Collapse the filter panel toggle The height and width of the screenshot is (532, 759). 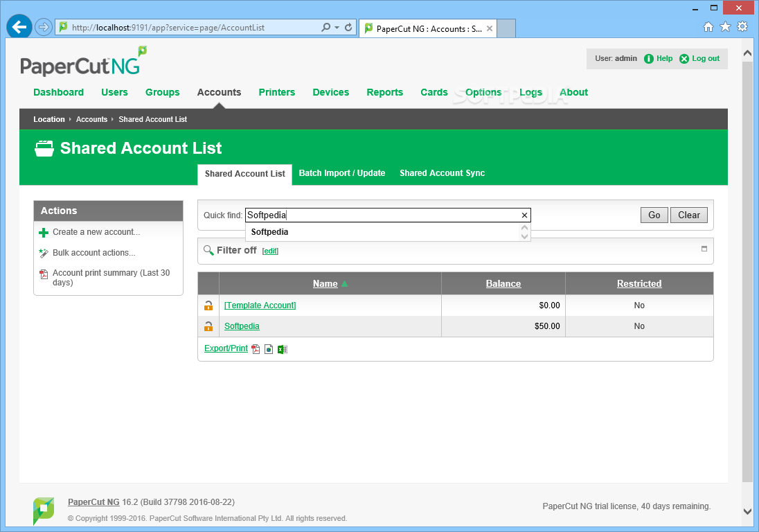click(704, 248)
